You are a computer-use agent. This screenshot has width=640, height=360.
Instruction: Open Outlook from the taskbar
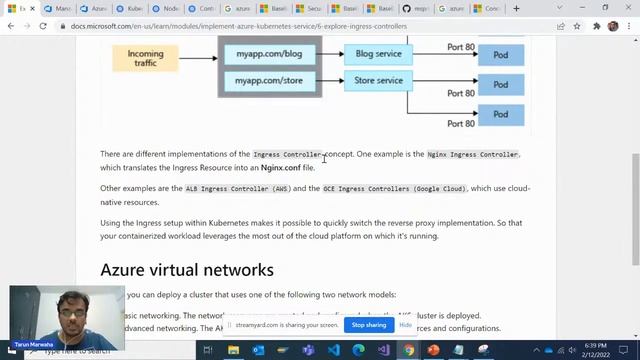(x=258, y=350)
